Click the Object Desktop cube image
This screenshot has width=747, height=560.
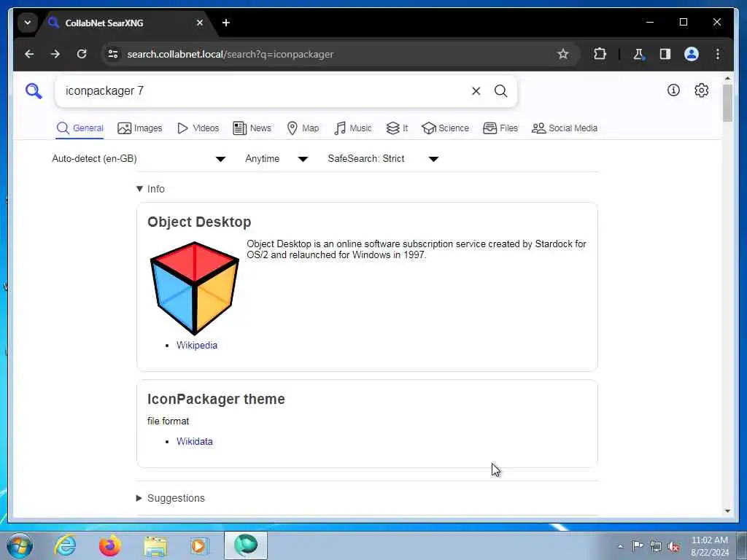coord(194,288)
